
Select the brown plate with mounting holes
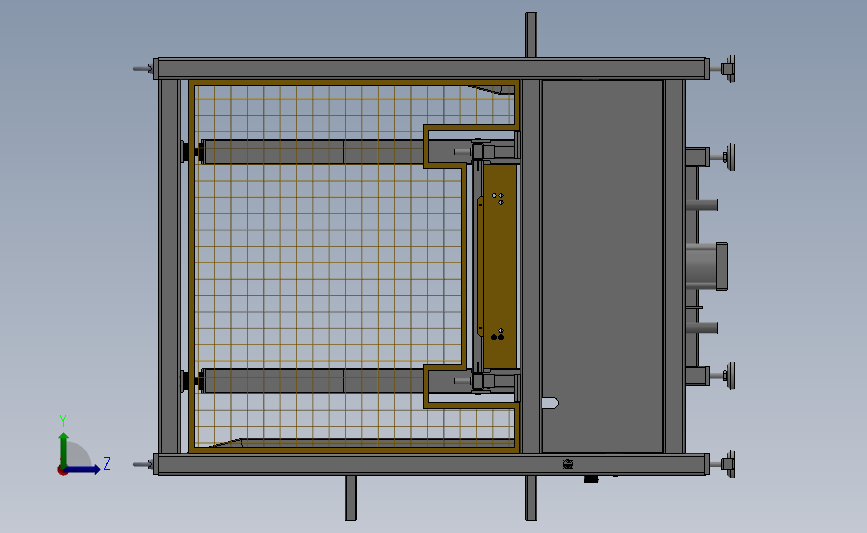(x=500, y=266)
